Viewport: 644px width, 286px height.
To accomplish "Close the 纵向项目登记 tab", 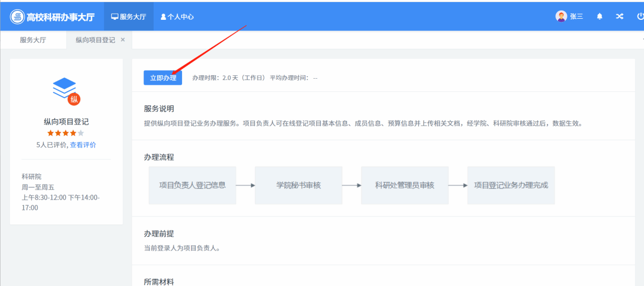I will point(123,40).
